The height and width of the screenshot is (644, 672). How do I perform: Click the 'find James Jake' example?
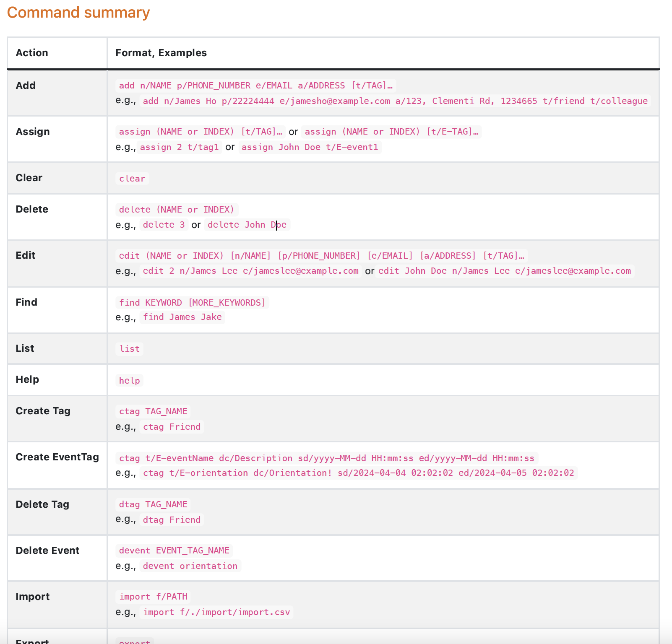[x=182, y=317]
